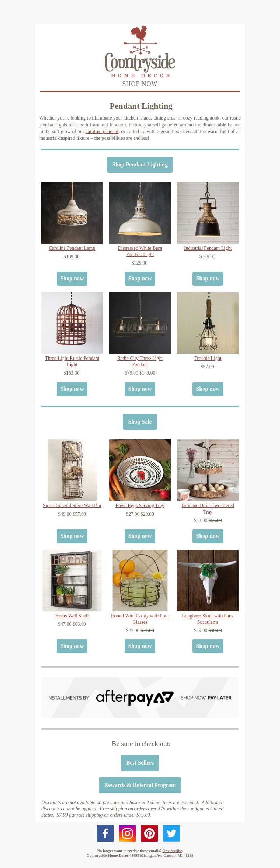Click Shop now under Radio City Pendant
The width and height of the screenshot is (280, 868).
[140, 389]
